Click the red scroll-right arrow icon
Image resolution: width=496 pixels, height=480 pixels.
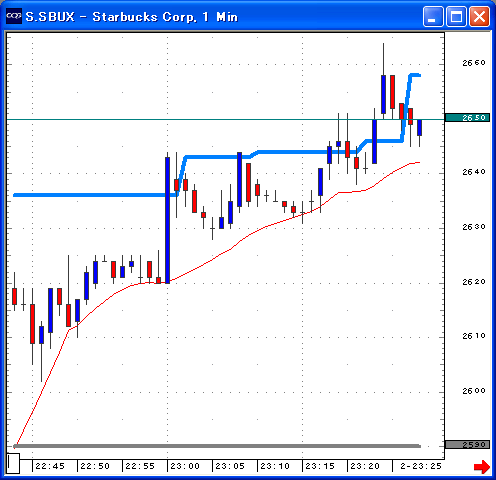482,466
